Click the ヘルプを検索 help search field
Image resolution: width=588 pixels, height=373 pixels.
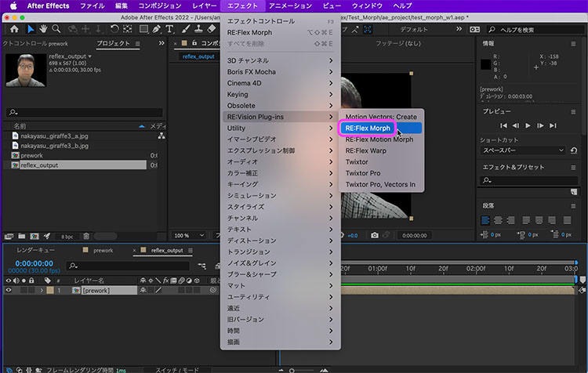(536, 30)
